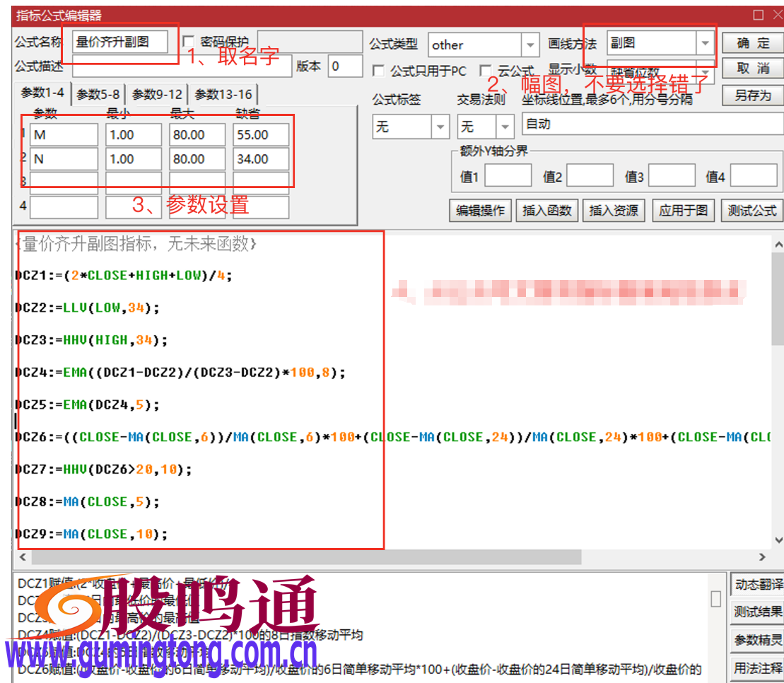Click the 插入资源 button

[614, 210]
